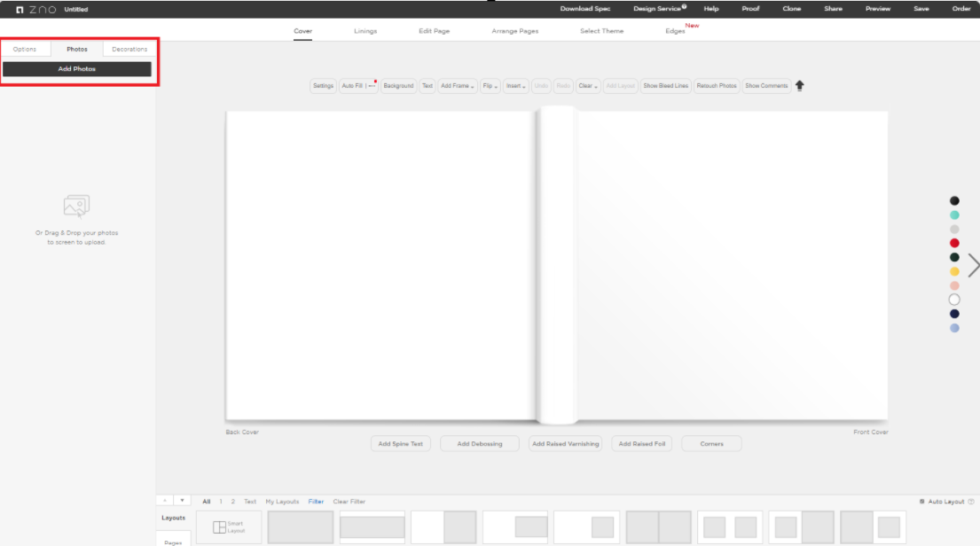980x546 pixels.
Task: Choose the red cover color swatch
Action: click(954, 243)
